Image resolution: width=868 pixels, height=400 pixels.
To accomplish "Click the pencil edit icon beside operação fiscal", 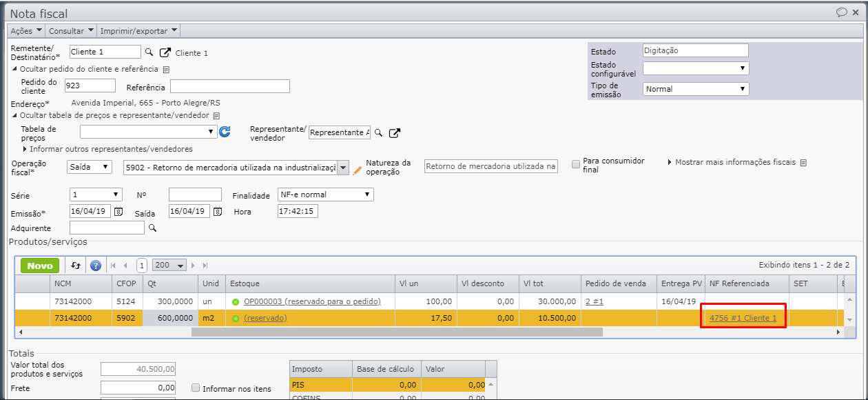I will (x=357, y=169).
